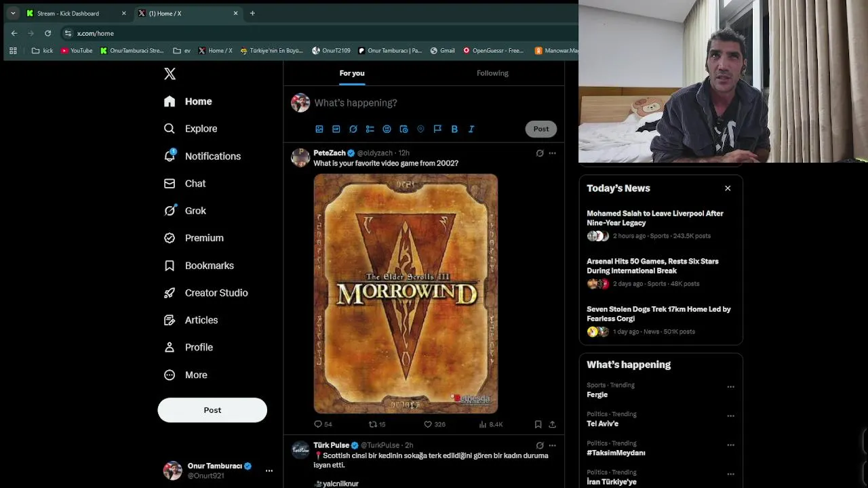Click the small gray Post button in composer
Image resolution: width=868 pixels, height=488 pixels.
coord(541,129)
